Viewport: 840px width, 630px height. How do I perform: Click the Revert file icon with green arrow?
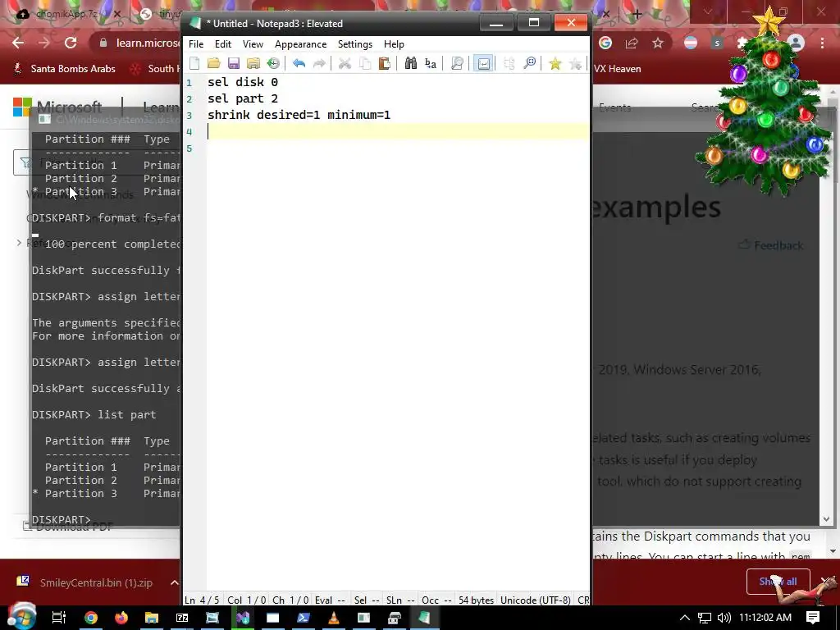click(x=273, y=64)
